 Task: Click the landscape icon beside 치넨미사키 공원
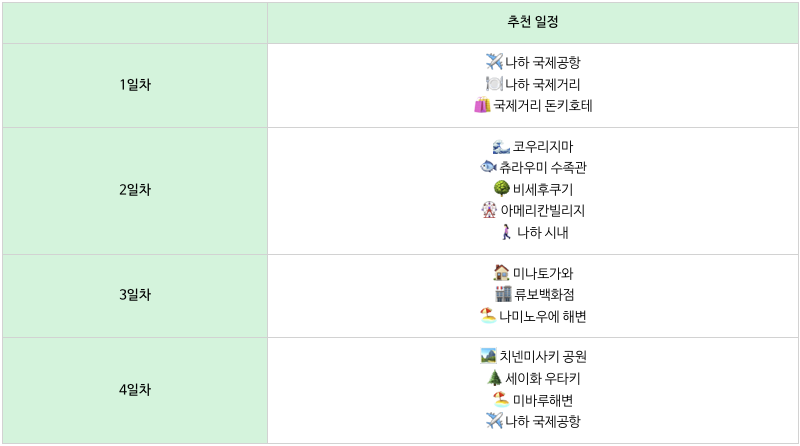pos(488,356)
